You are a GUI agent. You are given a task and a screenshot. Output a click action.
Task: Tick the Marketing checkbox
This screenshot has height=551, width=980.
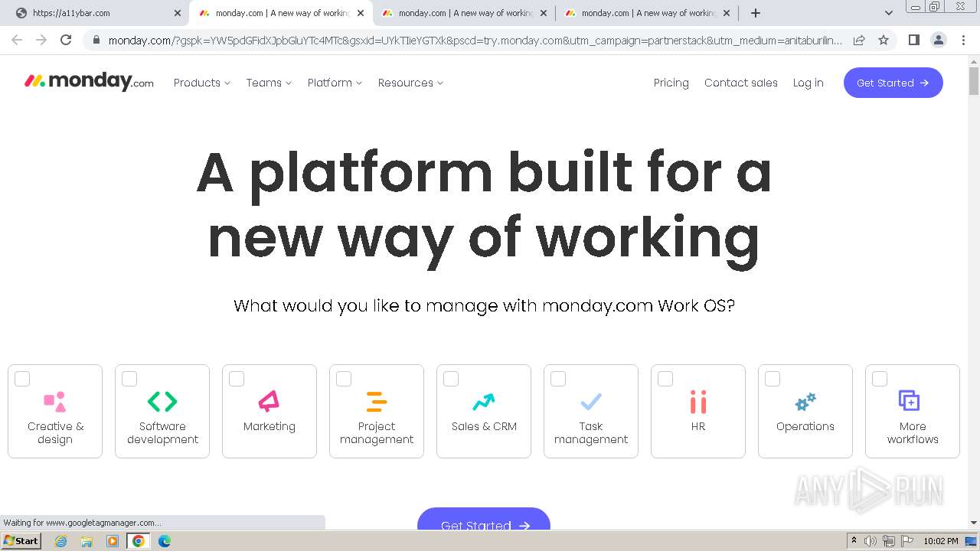point(237,379)
